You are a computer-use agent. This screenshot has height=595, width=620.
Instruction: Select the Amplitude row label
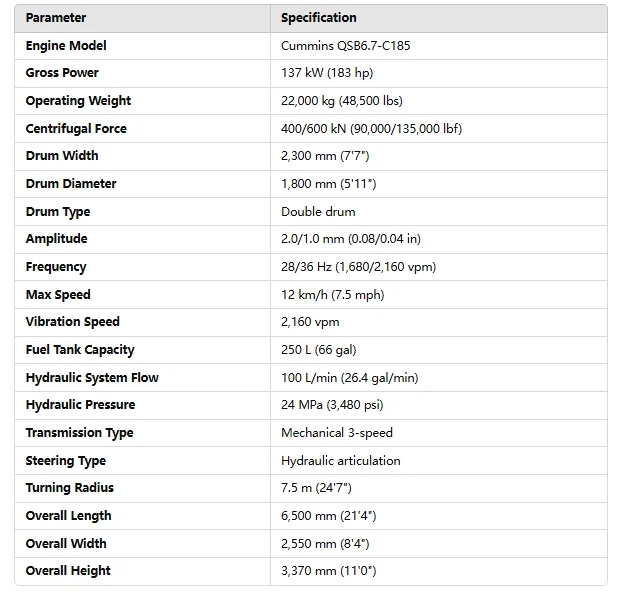click(x=56, y=239)
